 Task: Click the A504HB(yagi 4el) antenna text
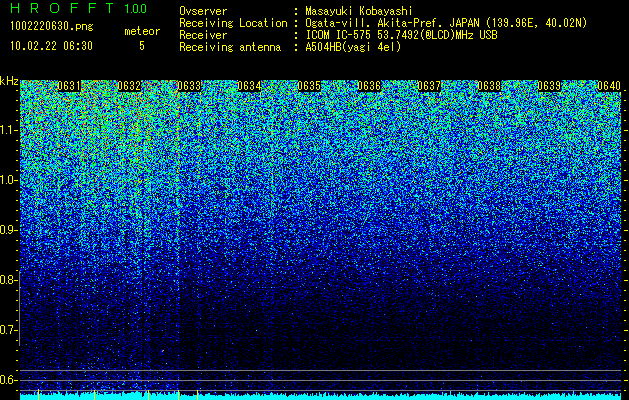[x=353, y=47]
